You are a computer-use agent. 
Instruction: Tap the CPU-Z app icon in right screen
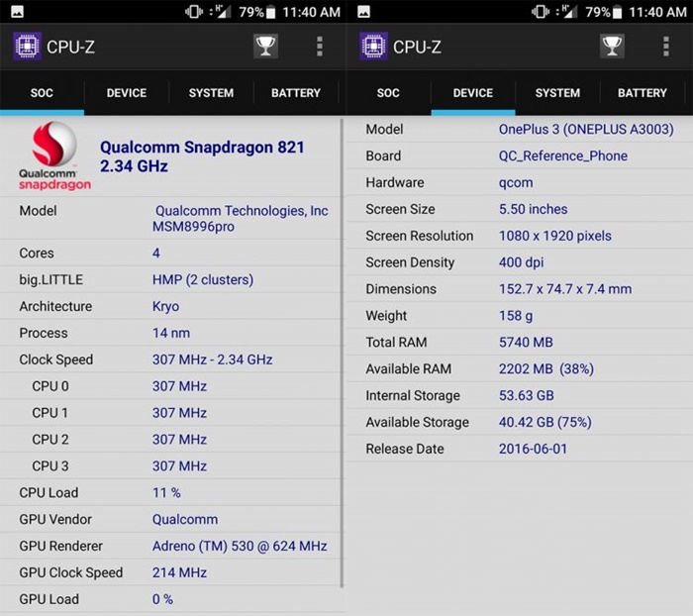[373, 46]
